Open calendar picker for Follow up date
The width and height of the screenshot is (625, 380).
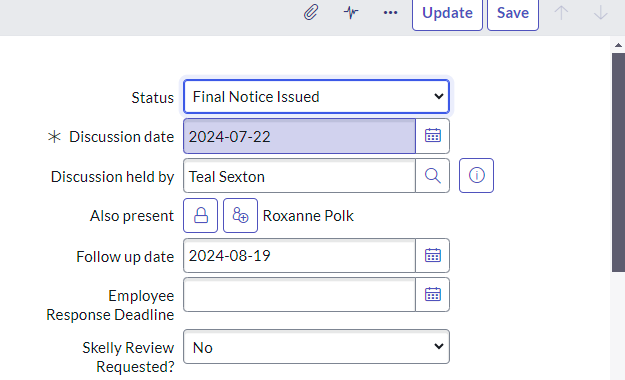[x=432, y=256]
